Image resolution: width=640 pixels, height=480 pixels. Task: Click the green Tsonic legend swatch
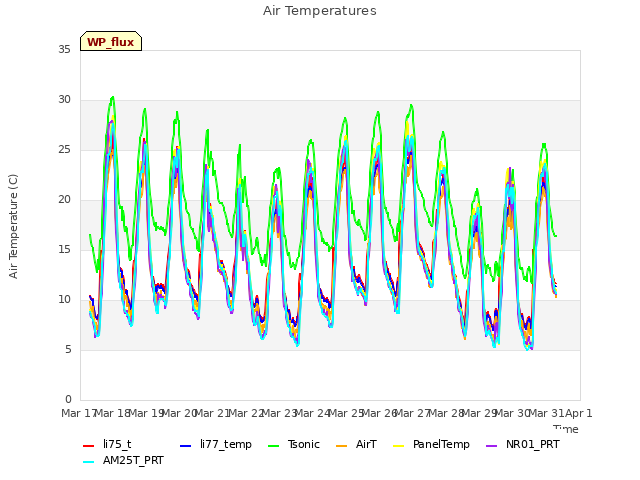click(x=273, y=446)
